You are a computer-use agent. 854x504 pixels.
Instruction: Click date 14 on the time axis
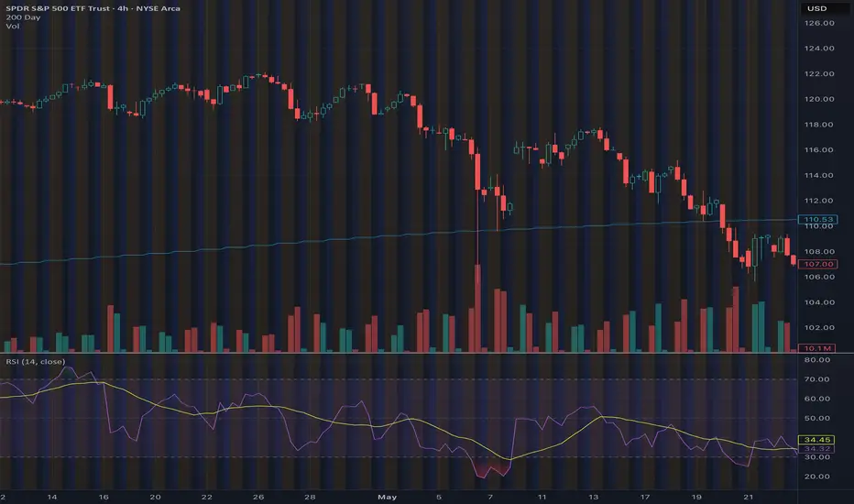click(51, 497)
